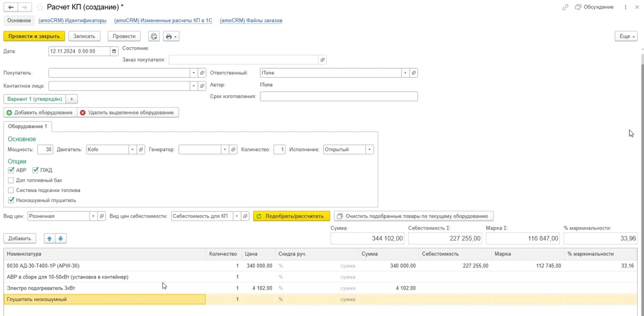Open the print menu icon

click(171, 36)
